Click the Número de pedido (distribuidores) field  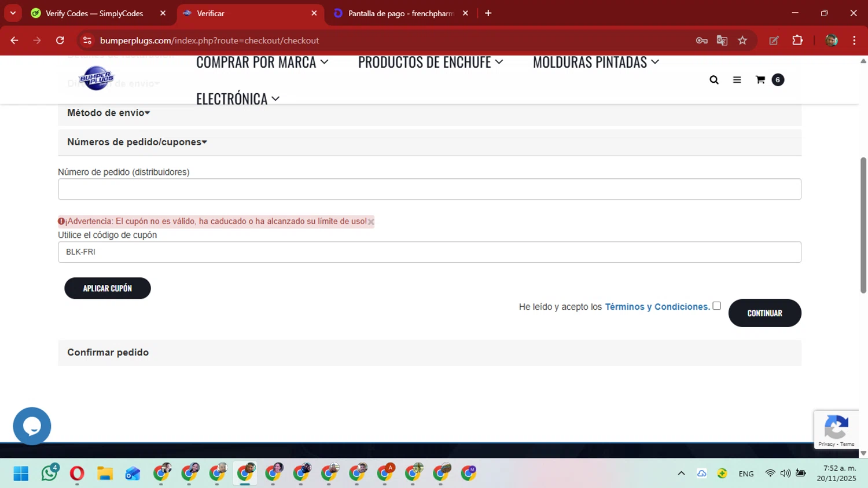(429, 189)
